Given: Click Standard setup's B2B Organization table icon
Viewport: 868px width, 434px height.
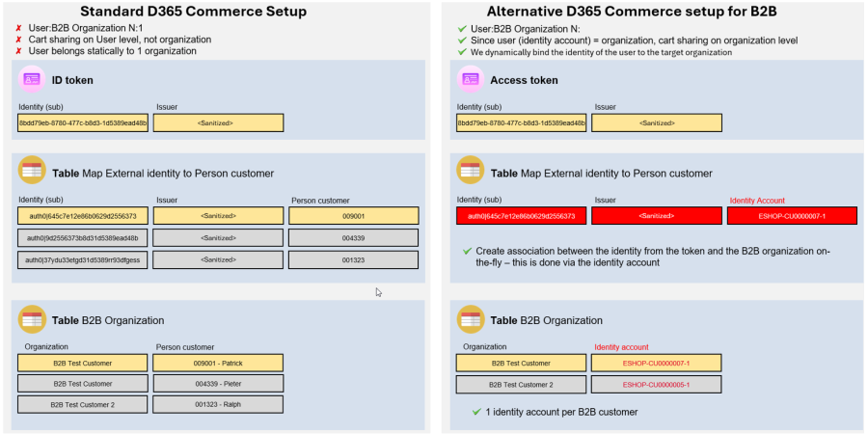Looking at the screenshot, I should [31, 319].
